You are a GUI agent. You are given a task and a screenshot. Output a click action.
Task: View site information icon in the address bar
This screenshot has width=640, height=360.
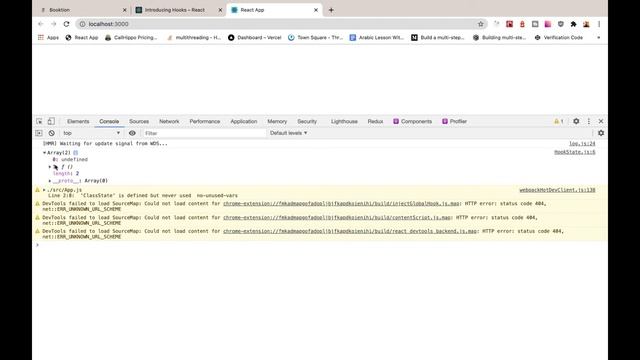click(x=82, y=24)
